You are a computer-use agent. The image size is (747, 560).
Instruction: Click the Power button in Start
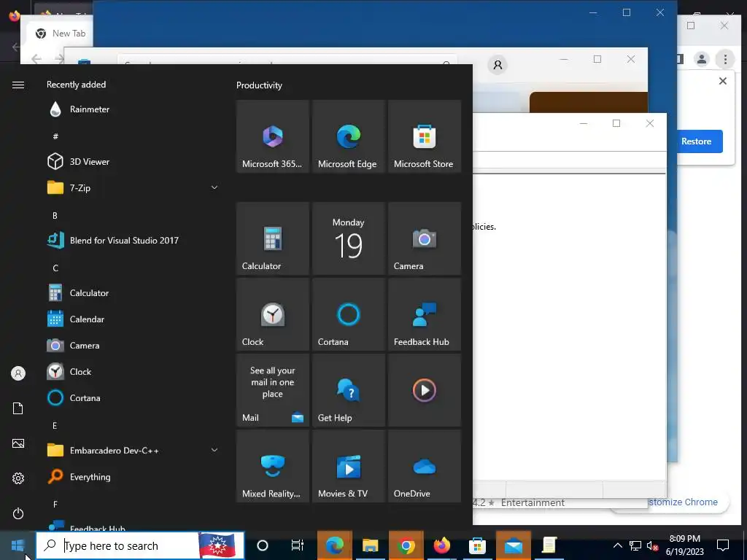(x=18, y=513)
